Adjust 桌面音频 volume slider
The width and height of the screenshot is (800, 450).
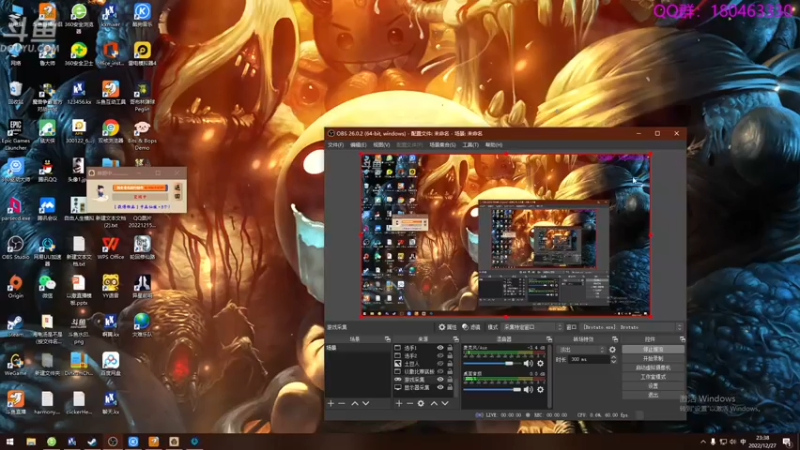point(492,389)
